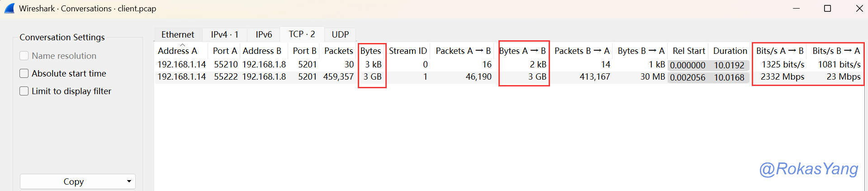The image size is (868, 191).
Task: Maximize the Conversations window
Action: [827, 9]
